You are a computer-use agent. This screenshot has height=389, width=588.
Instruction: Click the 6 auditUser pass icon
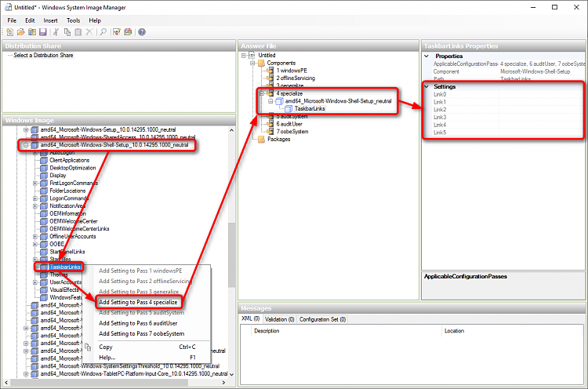coord(270,124)
